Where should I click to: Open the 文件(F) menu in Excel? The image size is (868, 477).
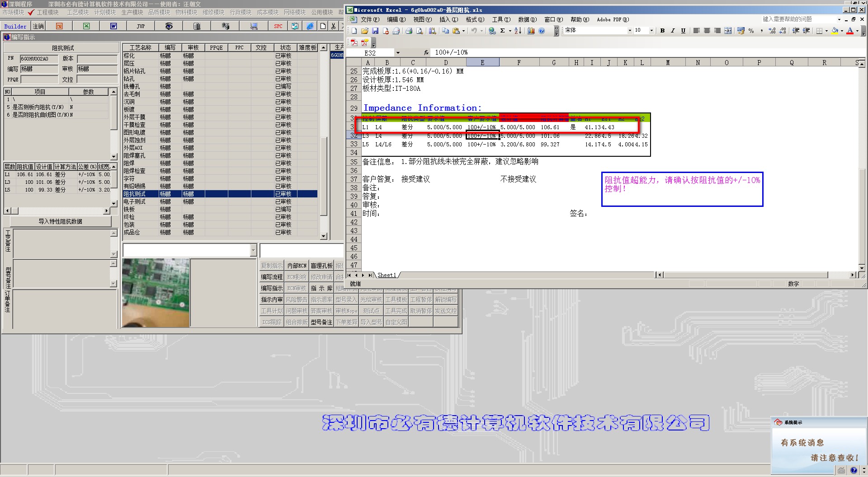click(x=371, y=19)
